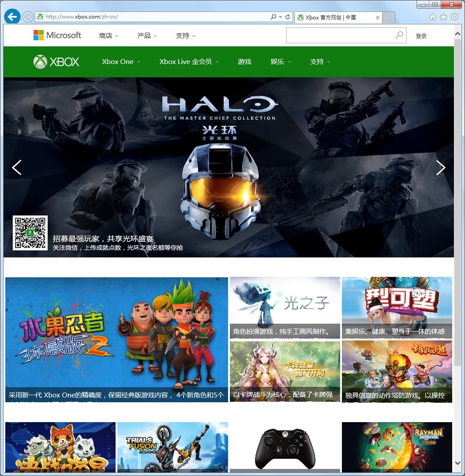
Task: Open the 胡闹西游 tower defense game tile
Action: [397, 372]
